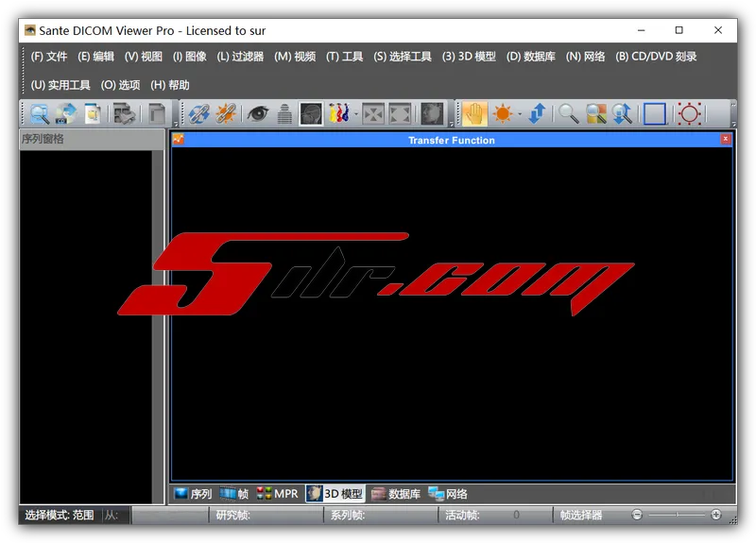Viewport: 756px width, 543px height.
Task: Switch to the MPR tab
Action: point(277,493)
